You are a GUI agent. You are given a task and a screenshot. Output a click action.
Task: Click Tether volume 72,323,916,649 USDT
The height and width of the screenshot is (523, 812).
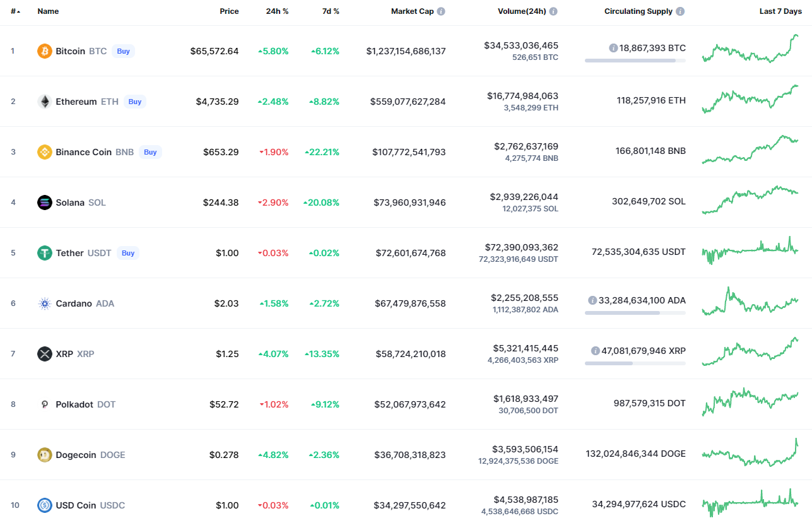pyautogui.click(x=518, y=259)
